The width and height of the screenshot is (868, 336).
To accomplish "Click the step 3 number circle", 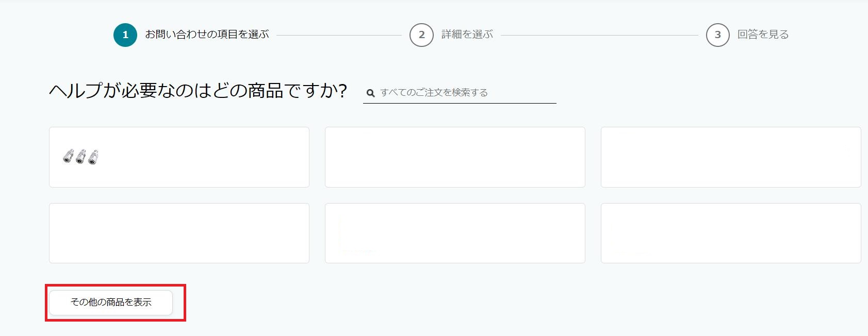I will (717, 35).
